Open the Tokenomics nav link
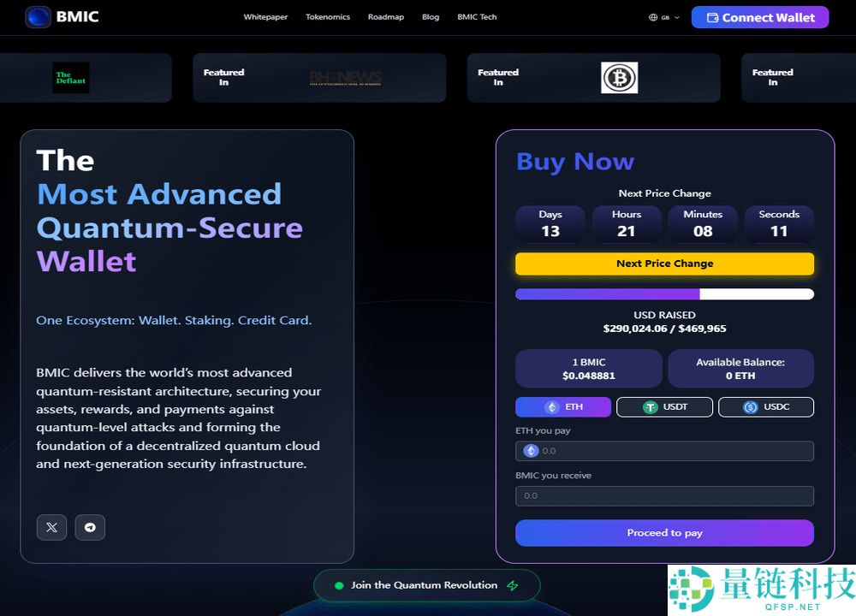 click(x=328, y=17)
